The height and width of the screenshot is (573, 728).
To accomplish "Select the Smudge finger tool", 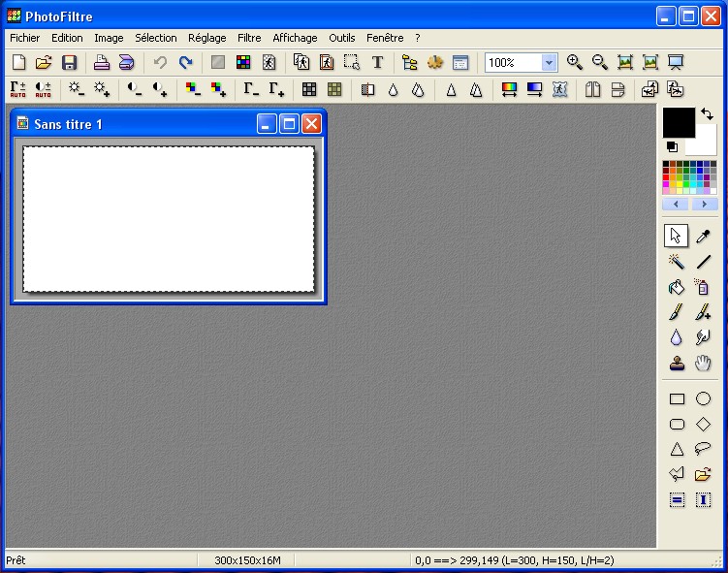I will pos(703,337).
